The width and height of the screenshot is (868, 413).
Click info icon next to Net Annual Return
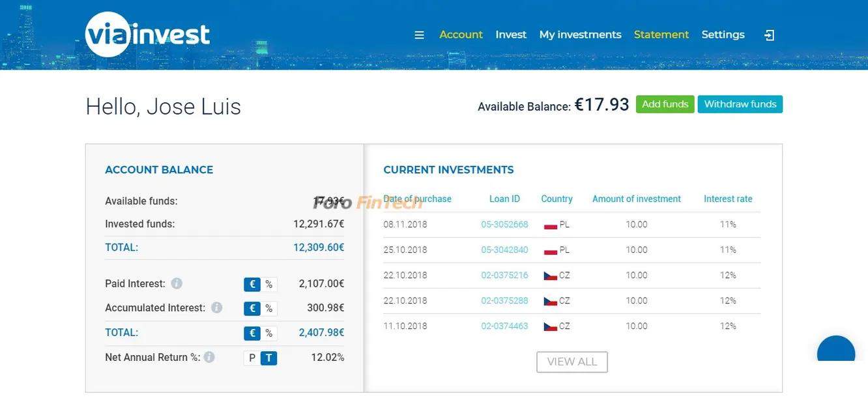coord(209,357)
